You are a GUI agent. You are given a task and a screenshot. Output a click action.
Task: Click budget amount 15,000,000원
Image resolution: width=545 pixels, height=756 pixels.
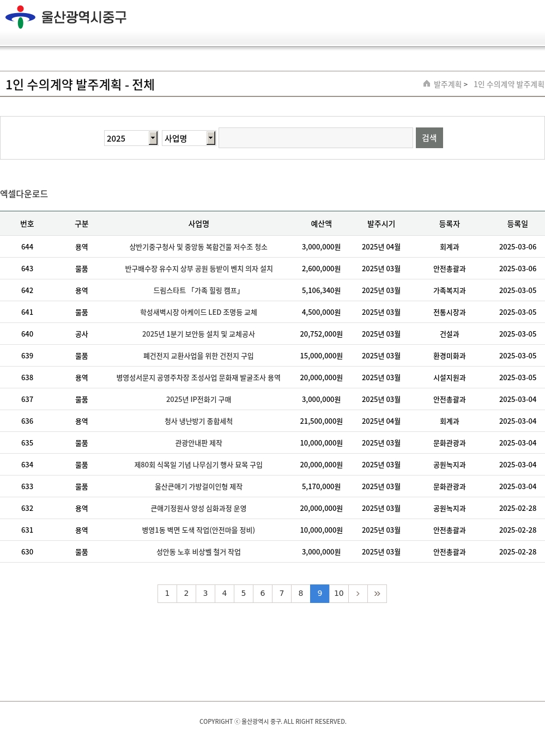(x=322, y=356)
